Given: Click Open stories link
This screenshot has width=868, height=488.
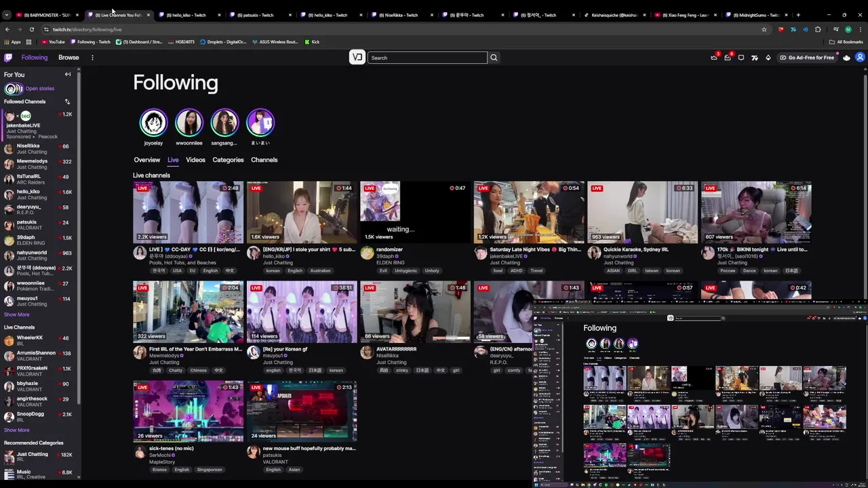Looking at the screenshot, I should point(39,89).
